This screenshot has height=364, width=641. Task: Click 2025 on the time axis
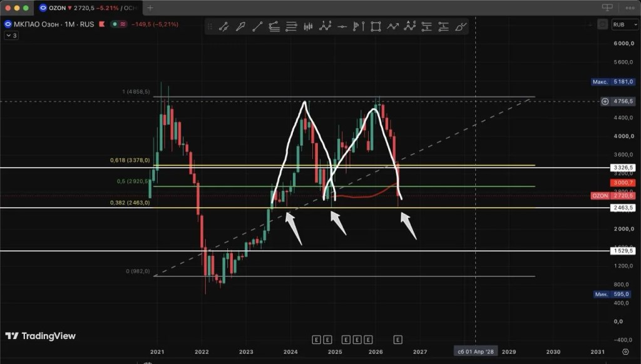pyautogui.click(x=335, y=351)
